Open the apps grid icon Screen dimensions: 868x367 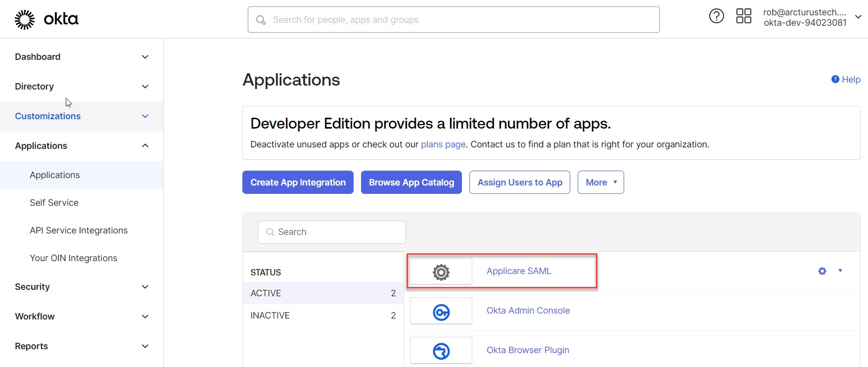pos(743,16)
